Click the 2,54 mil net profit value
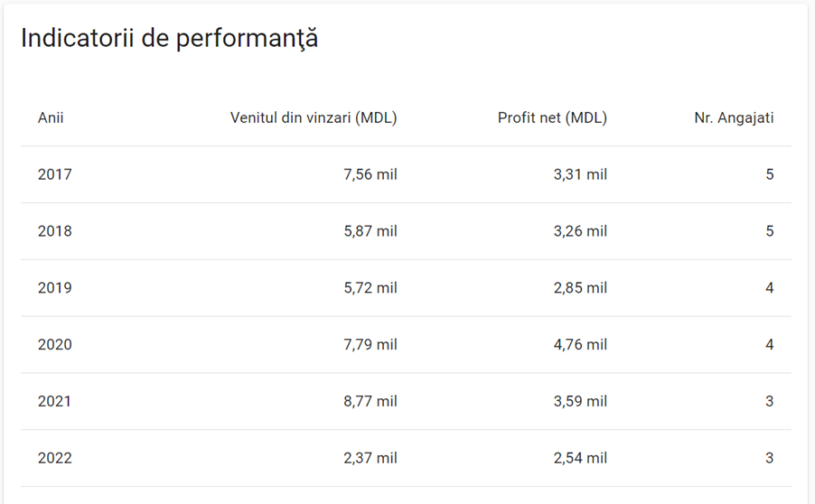This screenshot has height=504, width=815. tap(580, 458)
